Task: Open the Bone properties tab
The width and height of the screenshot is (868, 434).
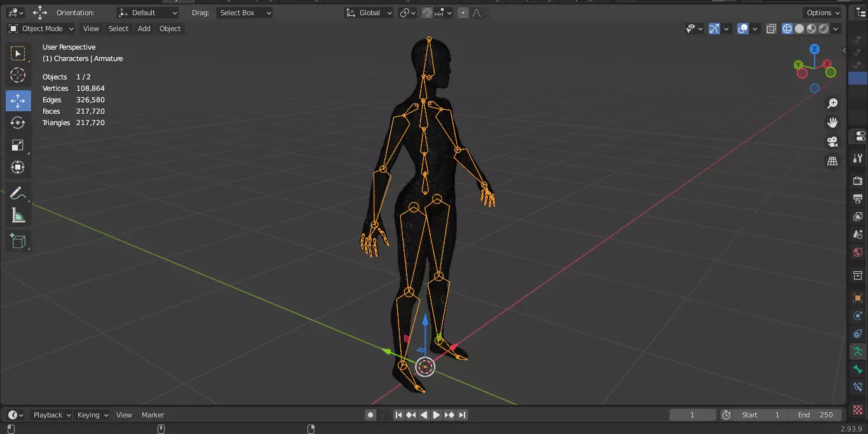Action: [858, 369]
